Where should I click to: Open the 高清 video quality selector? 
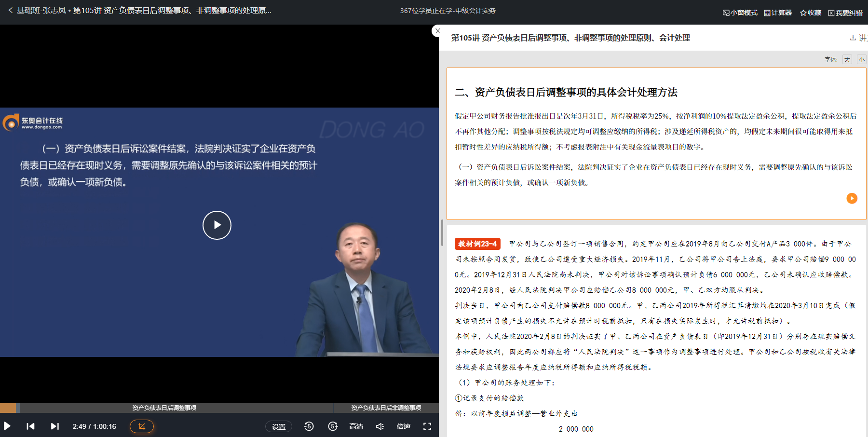point(356,426)
